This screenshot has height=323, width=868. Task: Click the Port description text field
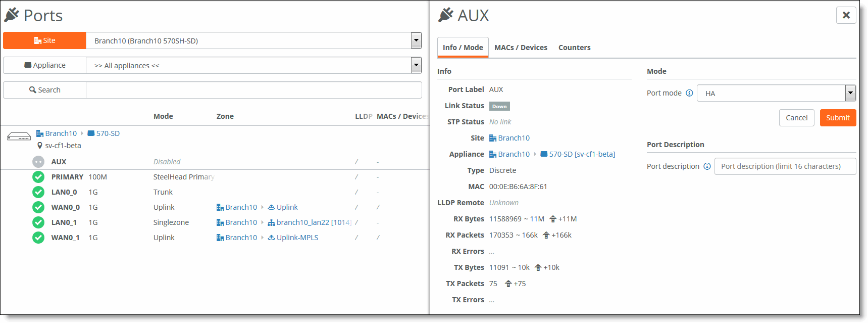pos(785,166)
